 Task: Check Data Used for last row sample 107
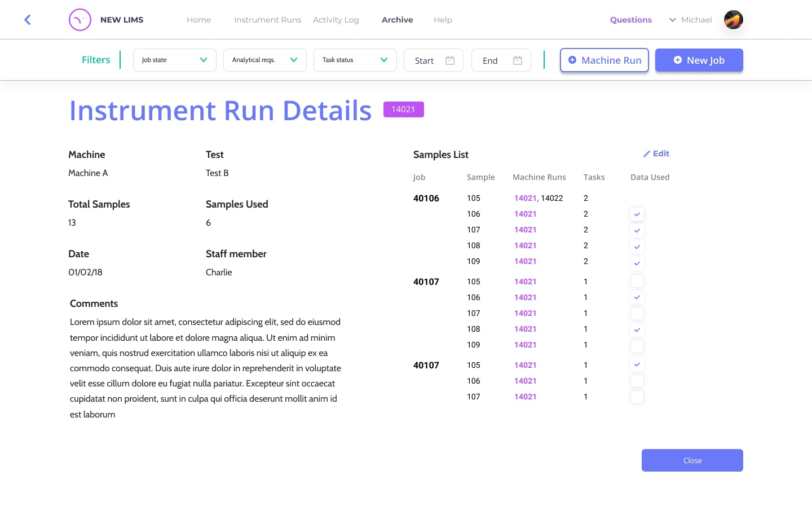pos(637,397)
